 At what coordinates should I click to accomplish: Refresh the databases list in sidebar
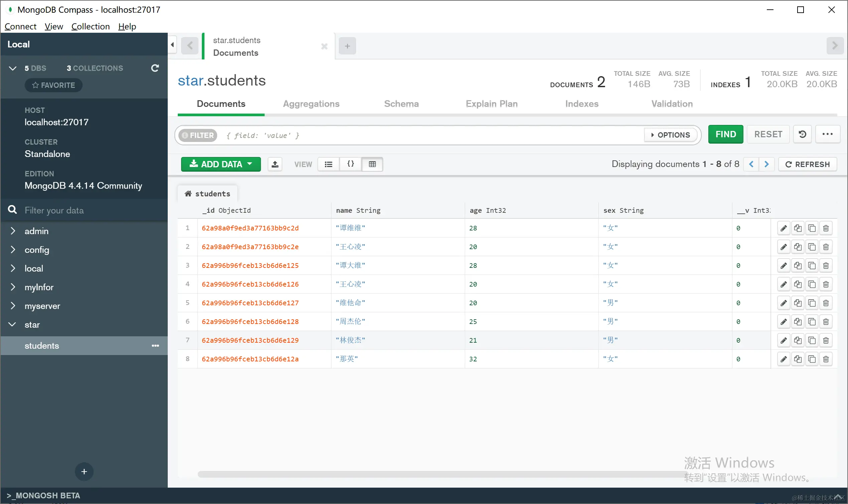click(155, 68)
